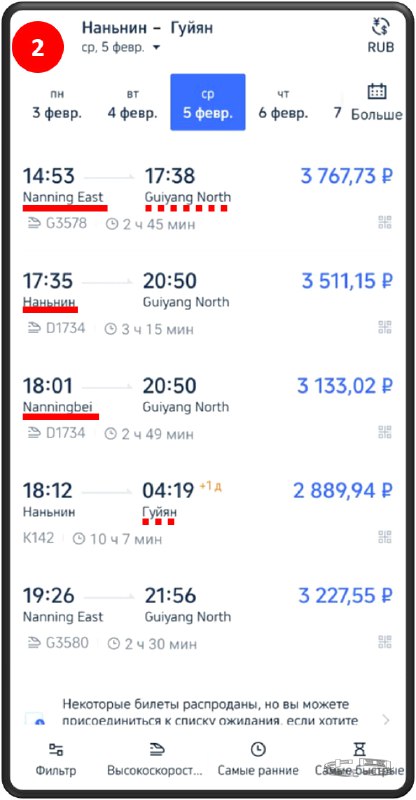Screen dimensions: 416x800
Task: Open the Больше calendar icon
Action: [377, 92]
